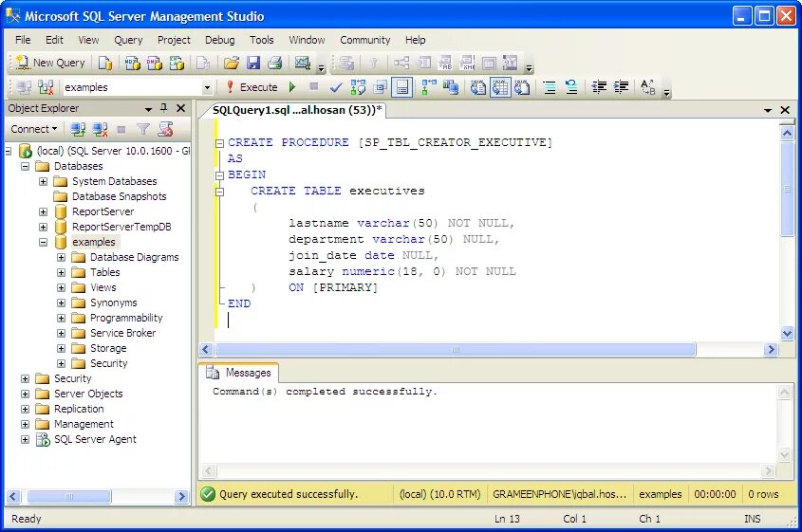
Task: Click the Analysis Services MDX Query icon
Action: (133, 63)
